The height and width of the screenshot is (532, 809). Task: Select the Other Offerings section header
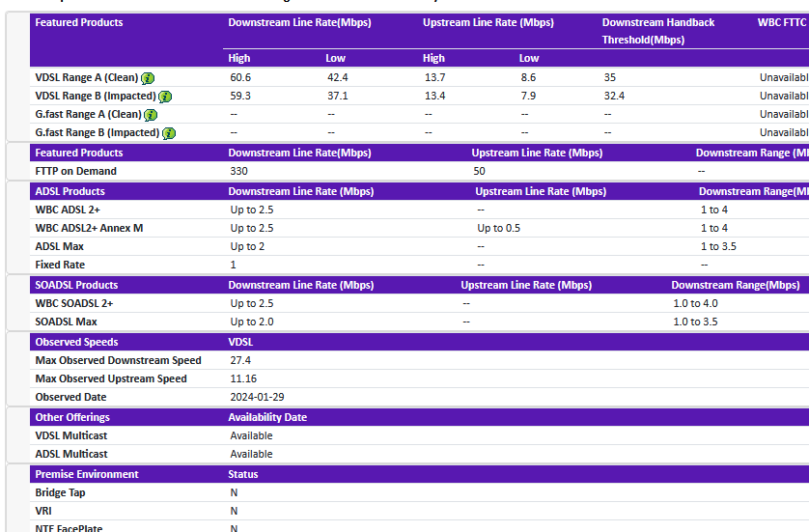click(72, 417)
